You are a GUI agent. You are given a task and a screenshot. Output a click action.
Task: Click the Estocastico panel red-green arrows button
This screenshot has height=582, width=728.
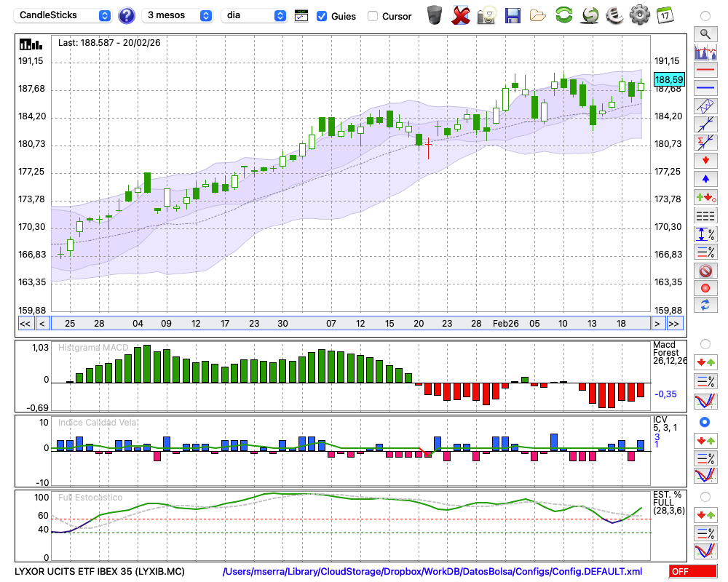click(705, 515)
